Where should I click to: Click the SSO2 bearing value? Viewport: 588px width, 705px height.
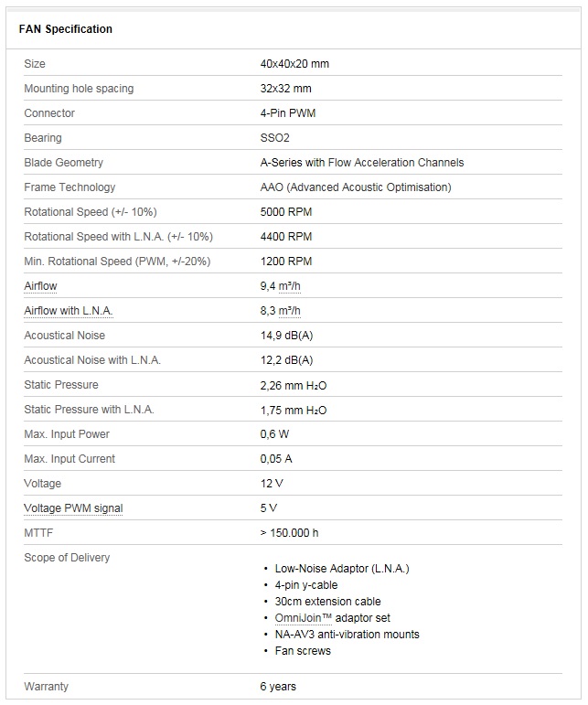(274, 138)
